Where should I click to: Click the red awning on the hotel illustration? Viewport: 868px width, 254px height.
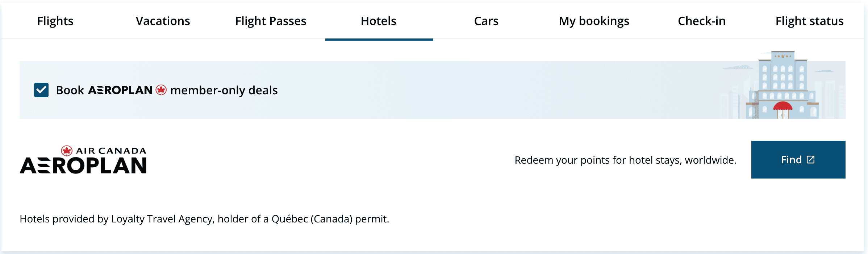783,106
